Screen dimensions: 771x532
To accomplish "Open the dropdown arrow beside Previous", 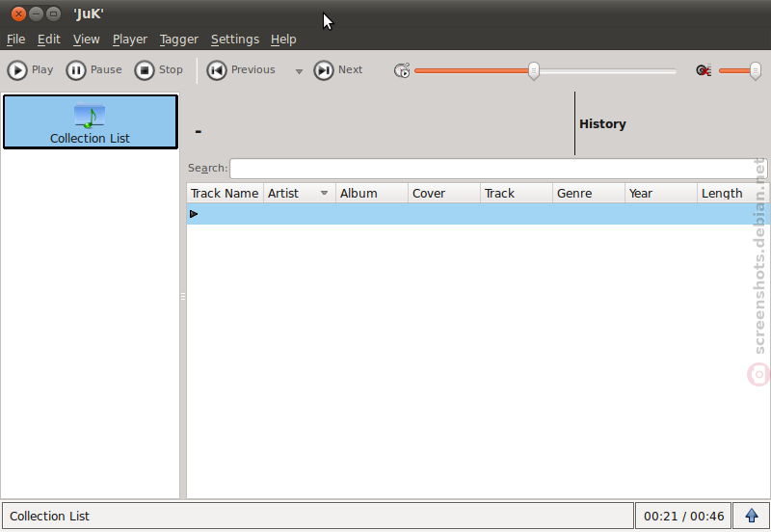I will 299,71.
